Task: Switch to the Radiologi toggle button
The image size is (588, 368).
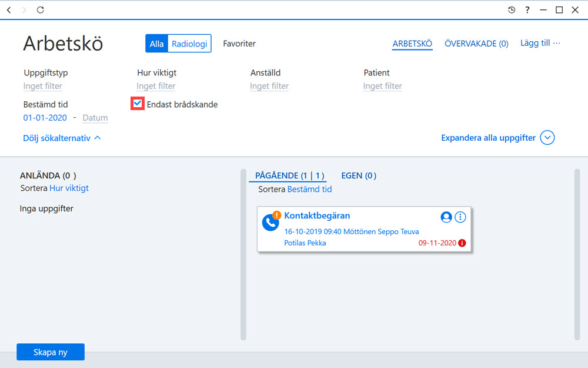Action: click(x=189, y=44)
